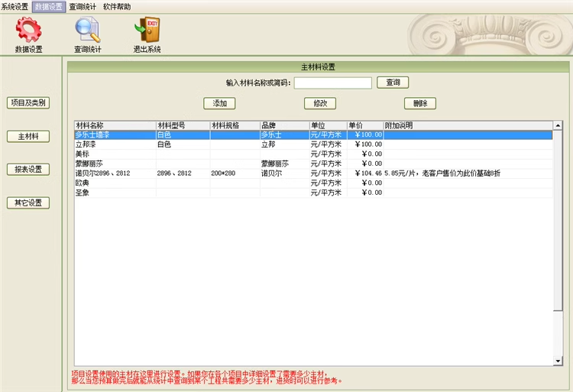Sort by 附加说明 column header
This screenshot has width=573, height=392.
[468, 125]
